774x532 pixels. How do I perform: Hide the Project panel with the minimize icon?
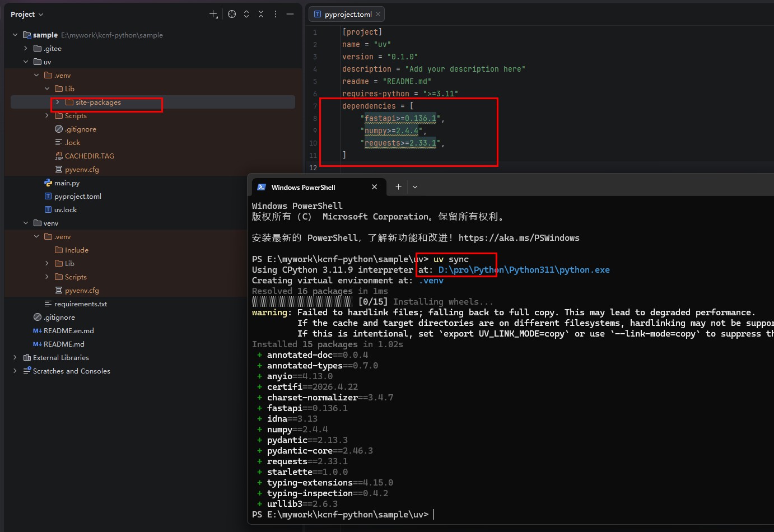tap(290, 14)
